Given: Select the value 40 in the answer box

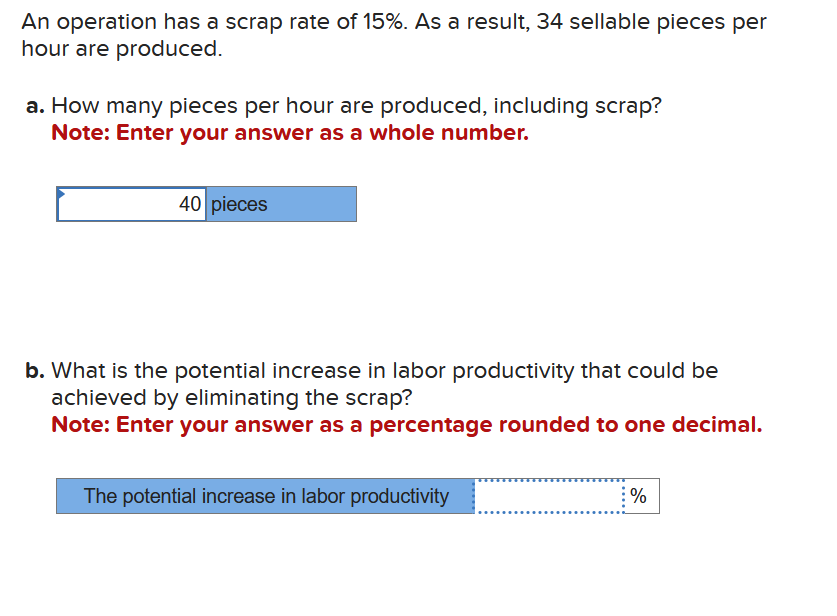Looking at the screenshot, I should [x=190, y=204].
